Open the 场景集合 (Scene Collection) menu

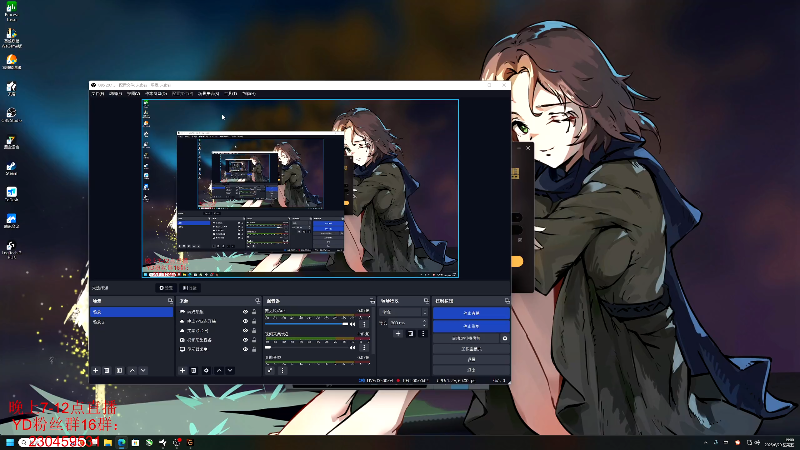pyautogui.click(x=208, y=94)
